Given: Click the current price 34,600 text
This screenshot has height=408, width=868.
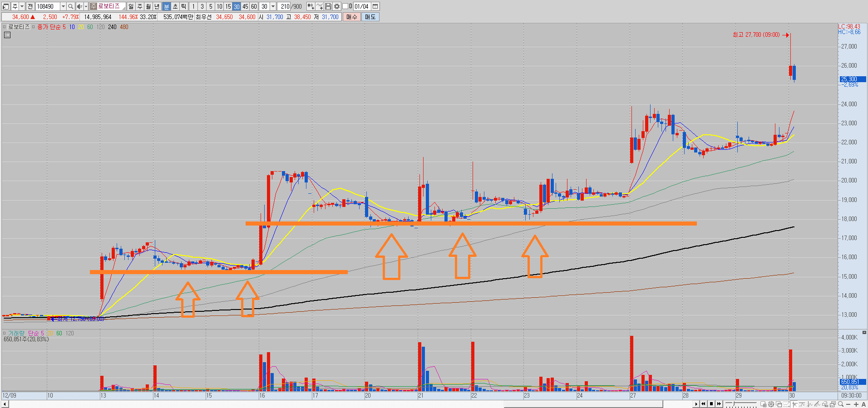Looking at the screenshot, I should click(x=20, y=17).
